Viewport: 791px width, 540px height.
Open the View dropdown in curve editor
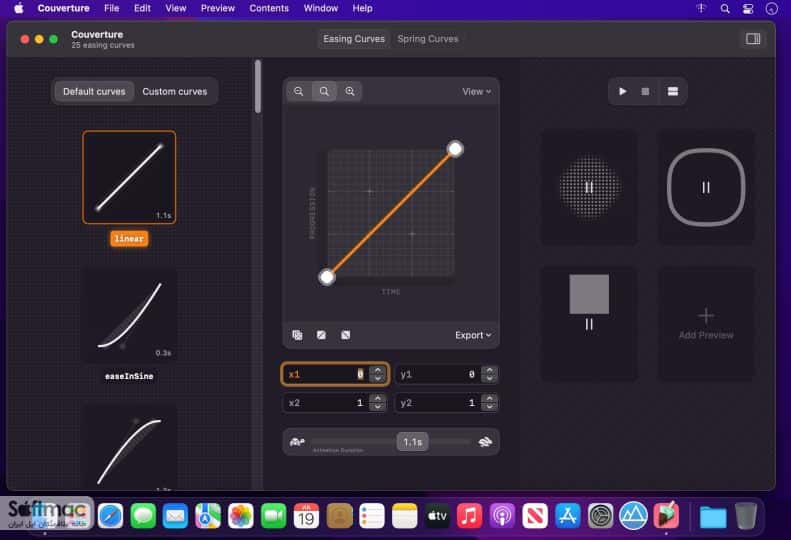pyautogui.click(x=477, y=91)
